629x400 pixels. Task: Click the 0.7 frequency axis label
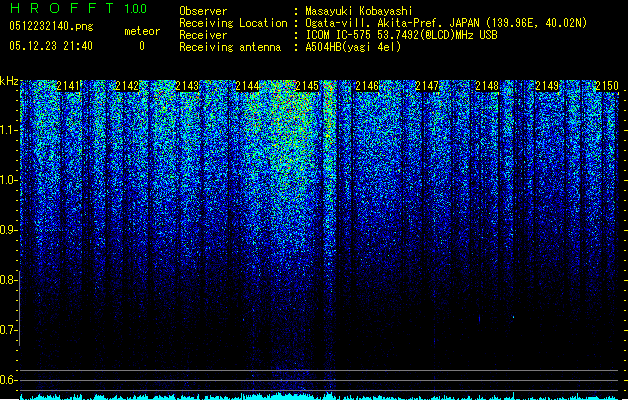click(8, 330)
